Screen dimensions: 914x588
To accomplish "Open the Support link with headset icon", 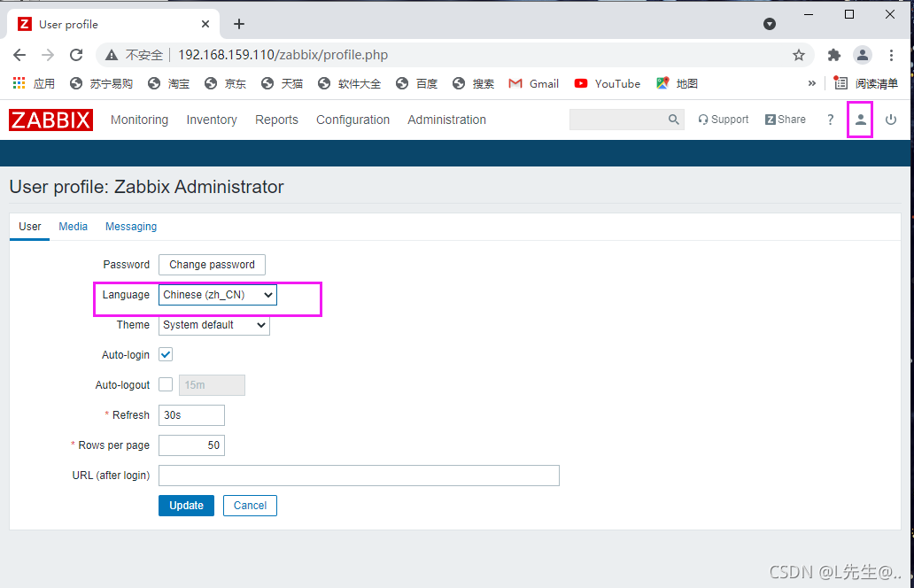I will pyautogui.click(x=724, y=120).
